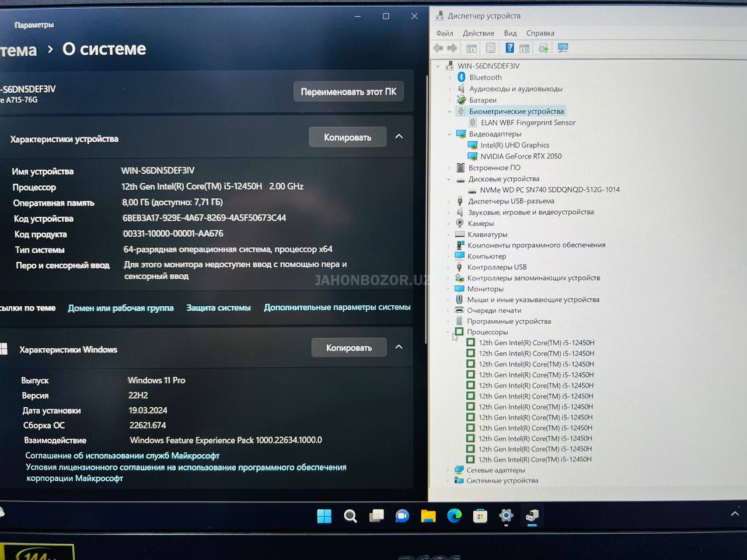This screenshot has height=560, width=747.
Task: Click the product code 00331-10000-00001-AA676
Action: [173, 233]
